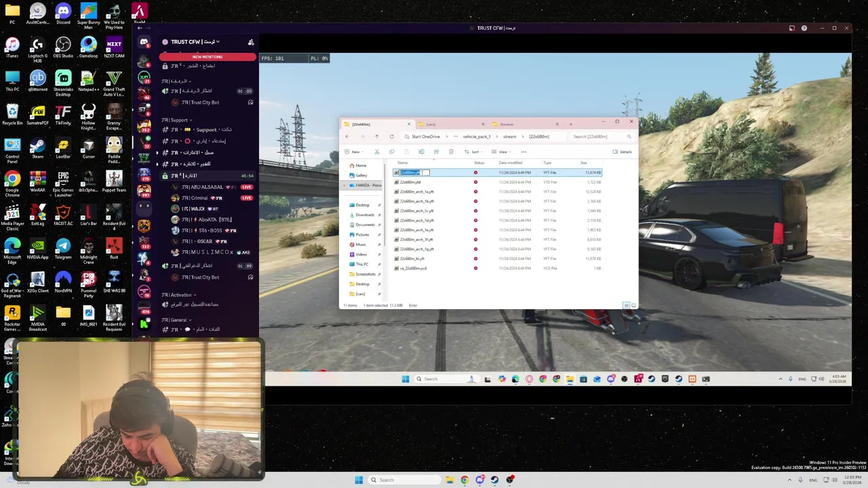868x488 pixels.
Task: Open the qBittorrent desktop shortcut
Action: click(x=37, y=81)
